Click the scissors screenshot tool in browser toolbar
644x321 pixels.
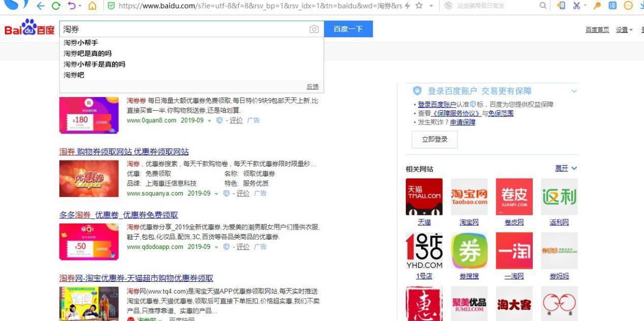pos(577,5)
